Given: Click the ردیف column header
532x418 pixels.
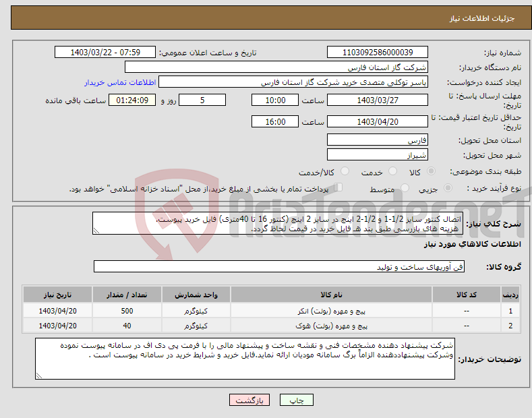Looking at the screenshot, I should click(510, 295).
